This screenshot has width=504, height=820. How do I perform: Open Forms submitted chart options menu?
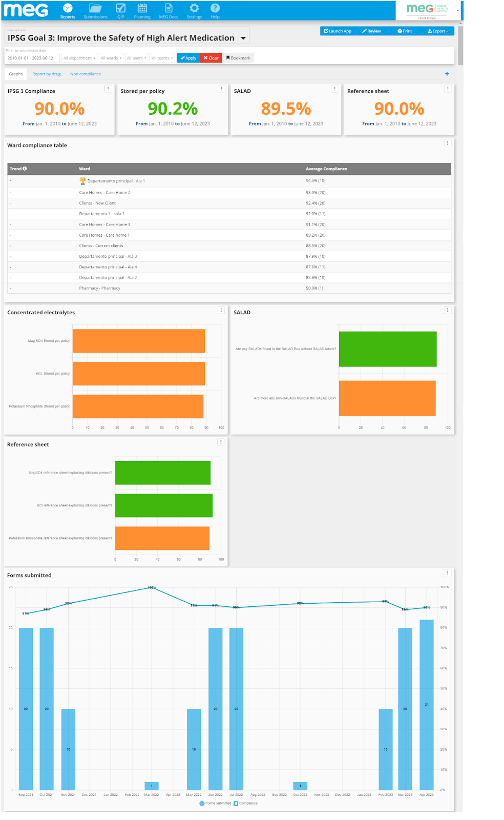tap(448, 573)
